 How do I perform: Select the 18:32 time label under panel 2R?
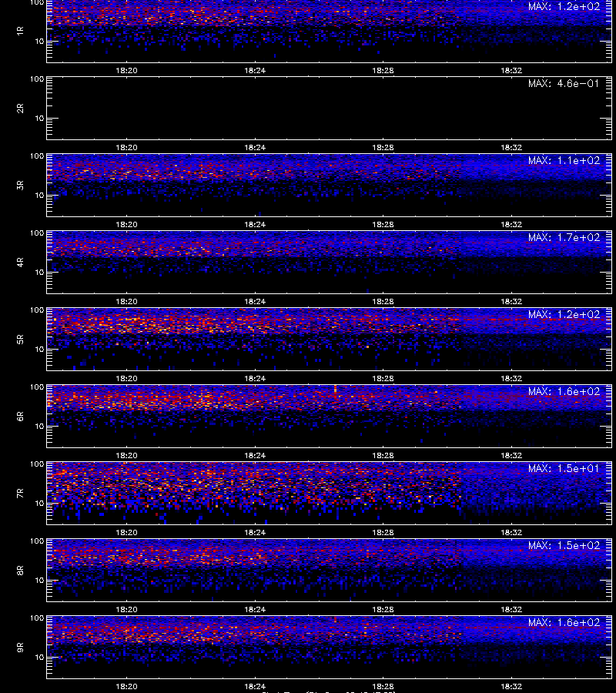point(511,147)
